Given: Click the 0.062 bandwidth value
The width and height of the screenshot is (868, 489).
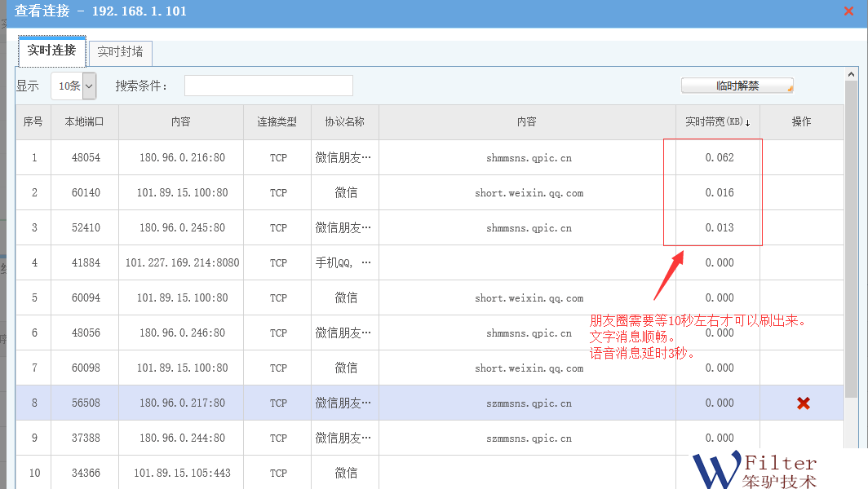Looking at the screenshot, I should [x=719, y=158].
